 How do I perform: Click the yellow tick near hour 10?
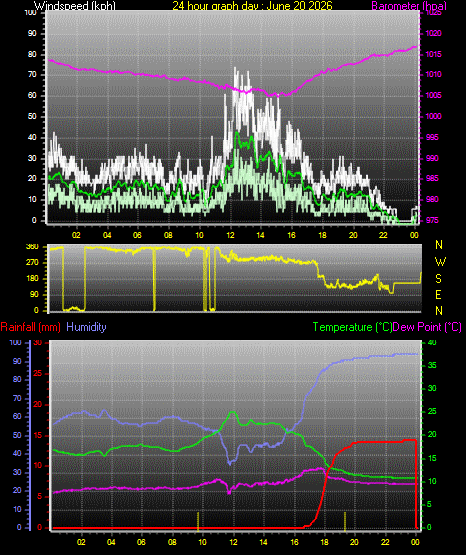tap(198, 521)
